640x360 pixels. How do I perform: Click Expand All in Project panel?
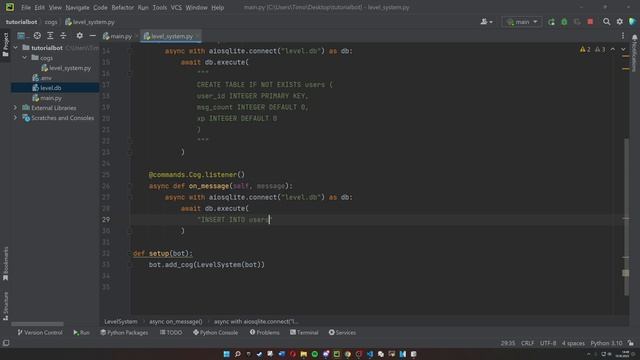click(x=50, y=36)
